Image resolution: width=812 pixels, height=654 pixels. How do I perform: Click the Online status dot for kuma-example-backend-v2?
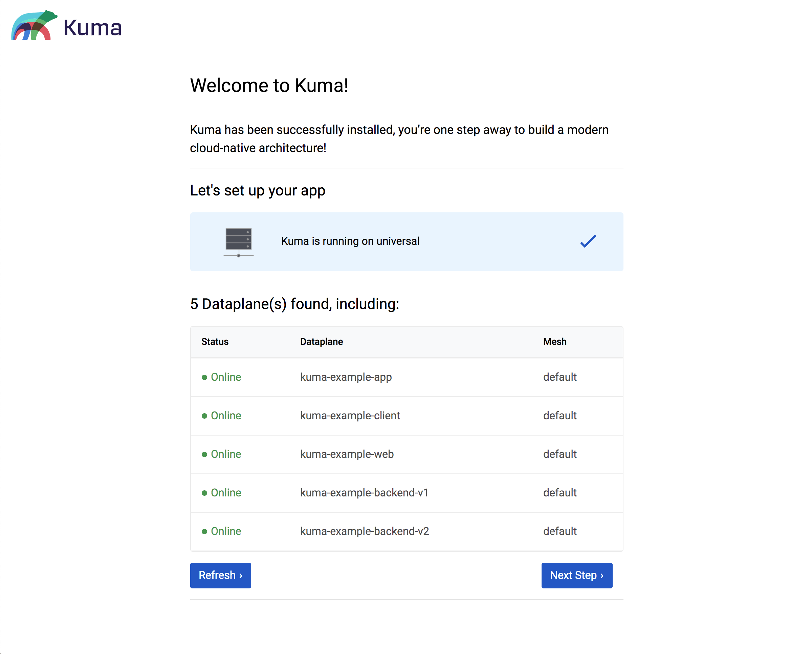point(205,531)
